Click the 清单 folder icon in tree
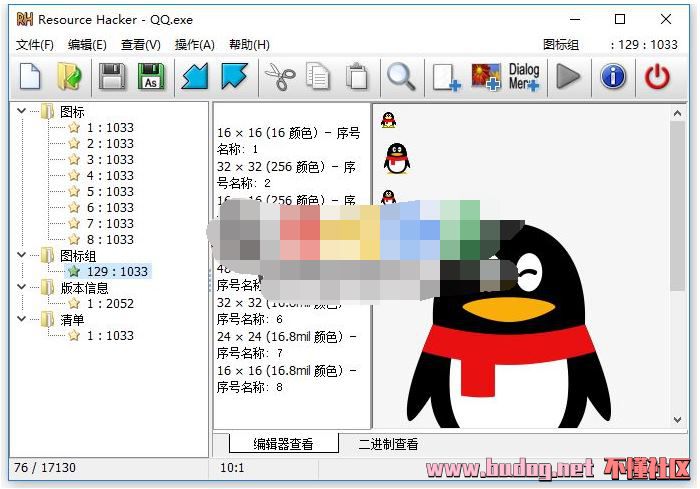 point(47,320)
